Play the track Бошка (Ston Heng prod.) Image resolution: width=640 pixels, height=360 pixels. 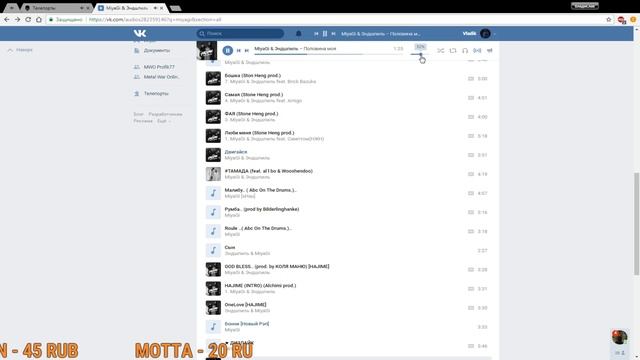(x=347, y=78)
